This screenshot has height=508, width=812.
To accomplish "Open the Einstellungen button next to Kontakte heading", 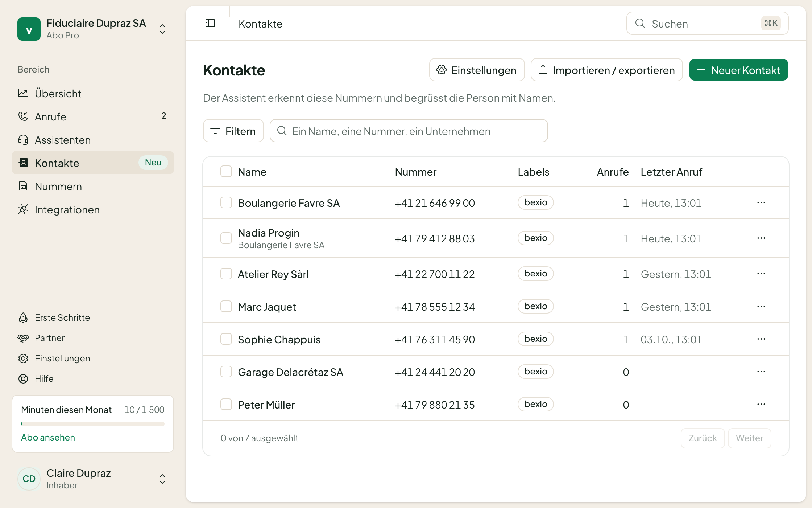I will (x=477, y=70).
